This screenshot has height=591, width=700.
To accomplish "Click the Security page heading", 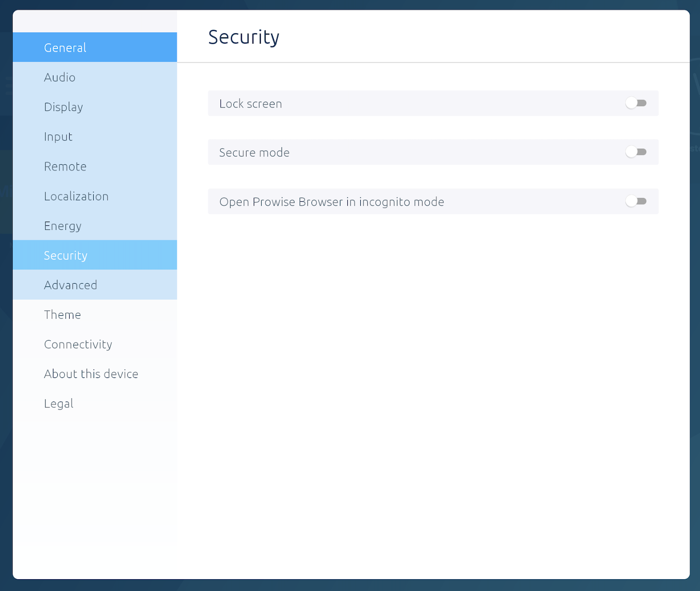I will 244,37.
